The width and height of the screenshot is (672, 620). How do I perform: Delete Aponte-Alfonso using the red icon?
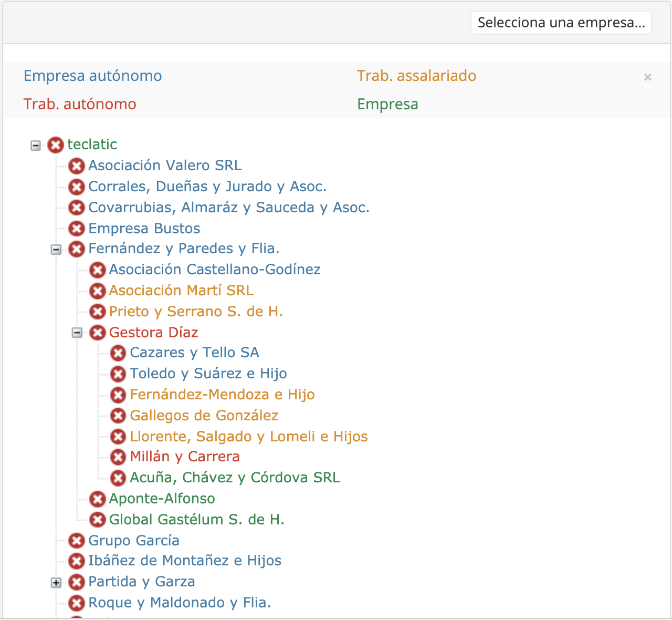[97, 499]
